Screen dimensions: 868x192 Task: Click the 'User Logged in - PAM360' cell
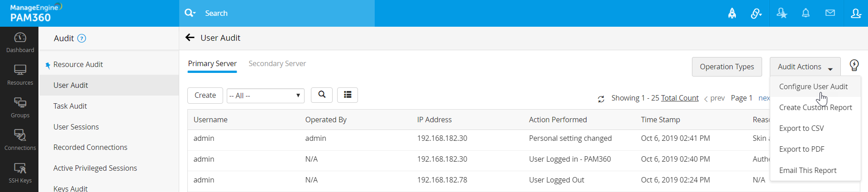click(x=570, y=159)
